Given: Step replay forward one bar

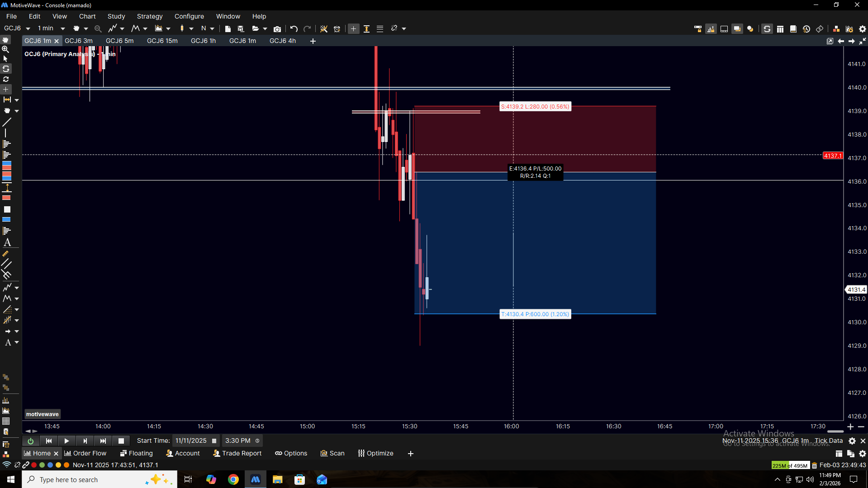Looking at the screenshot, I should (x=85, y=441).
